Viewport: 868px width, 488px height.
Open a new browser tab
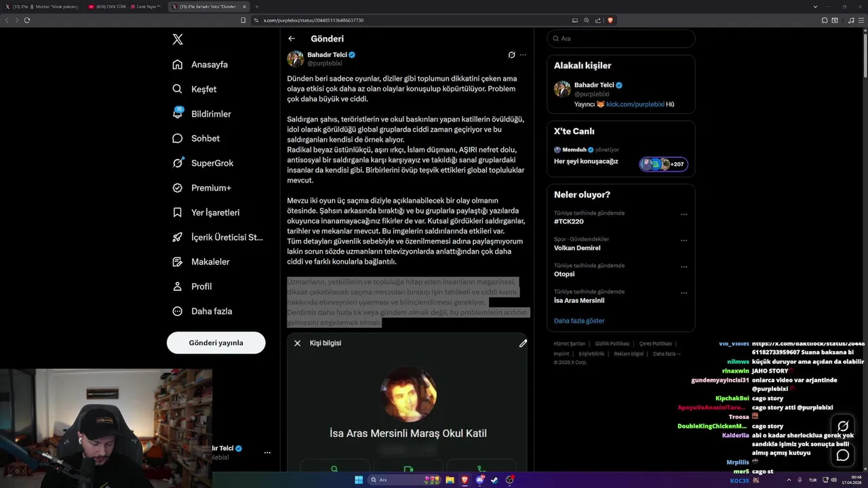pyautogui.click(x=256, y=6)
